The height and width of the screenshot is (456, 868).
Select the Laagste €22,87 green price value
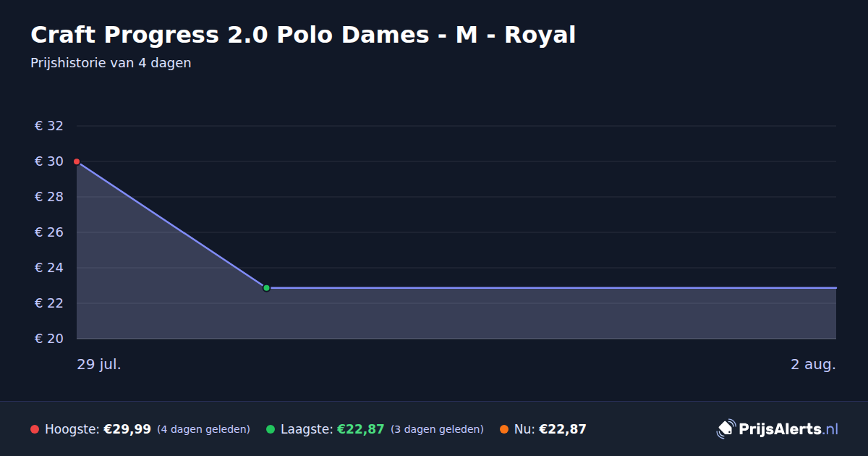click(x=360, y=429)
